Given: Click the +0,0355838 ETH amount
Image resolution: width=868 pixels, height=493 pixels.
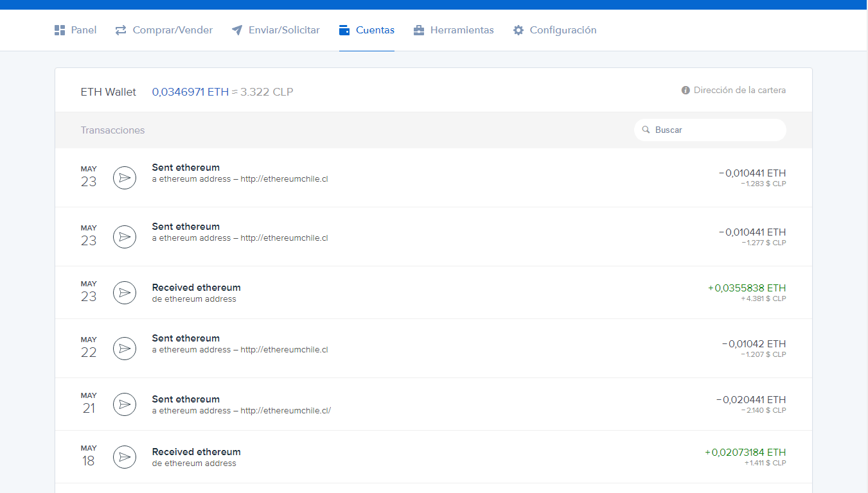Looking at the screenshot, I should pos(747,288).
